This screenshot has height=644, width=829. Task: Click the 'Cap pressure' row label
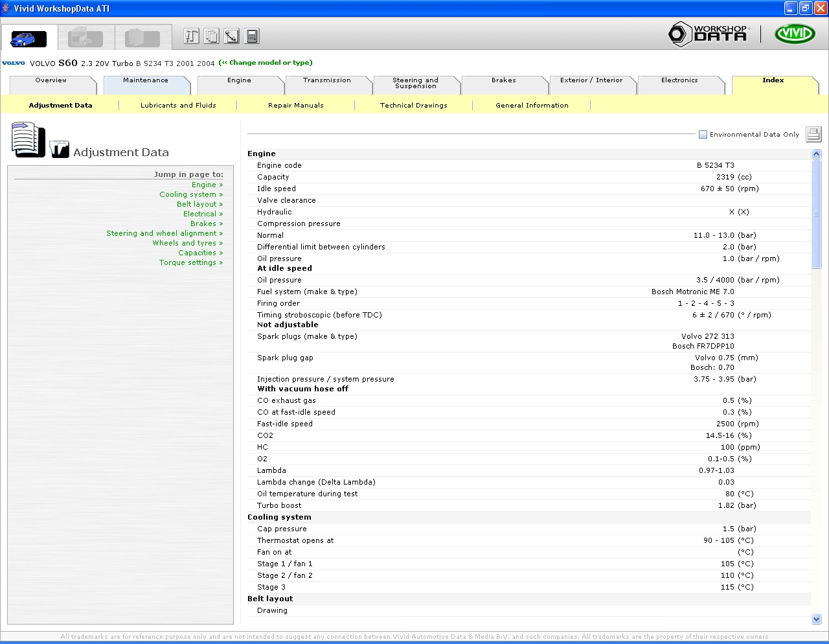tap(282, 529)
